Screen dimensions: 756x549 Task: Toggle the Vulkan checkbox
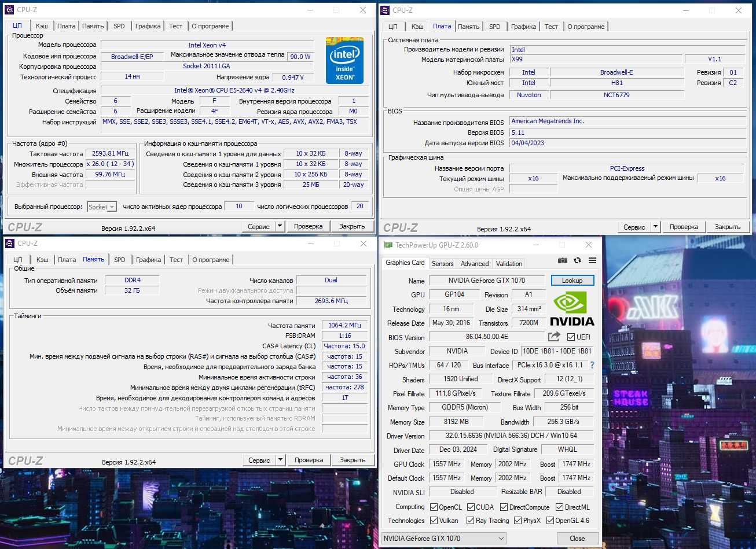pos(434,520)
